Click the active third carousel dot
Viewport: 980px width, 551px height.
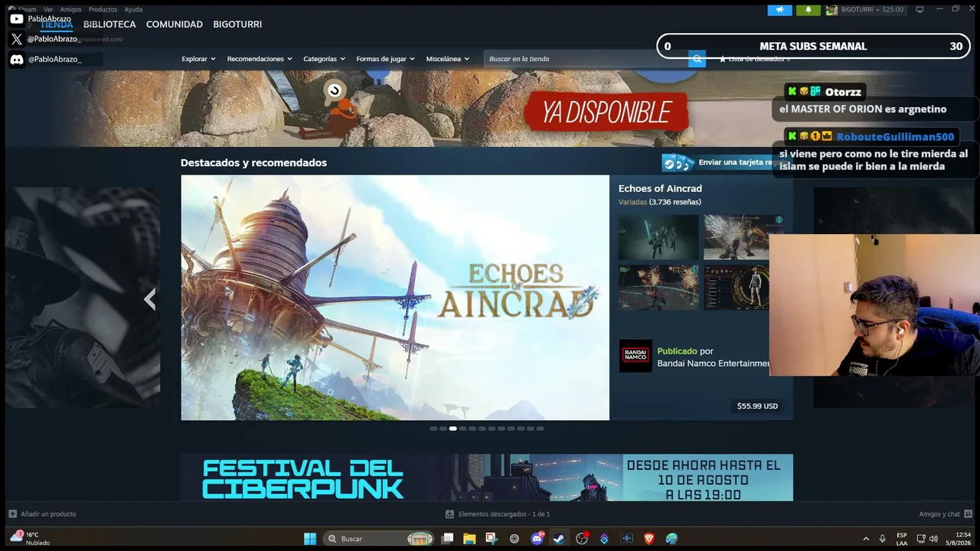[x=453, y=429]
